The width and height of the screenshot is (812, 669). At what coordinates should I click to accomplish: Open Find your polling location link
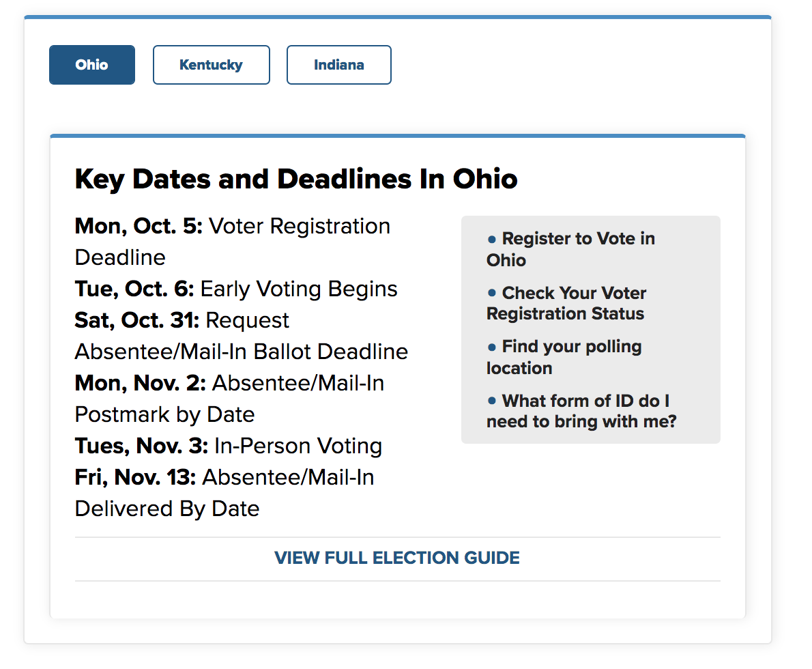coord(564,357)
